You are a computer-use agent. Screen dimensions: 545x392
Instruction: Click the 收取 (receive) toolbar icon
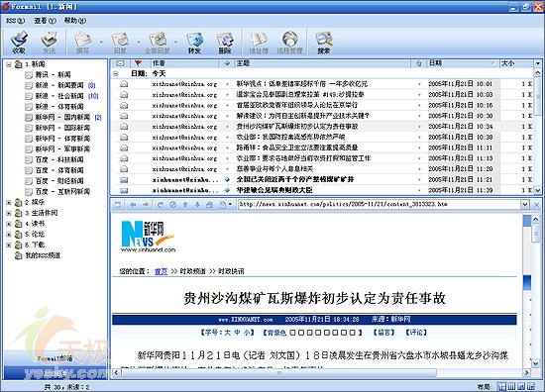point(19,42)
